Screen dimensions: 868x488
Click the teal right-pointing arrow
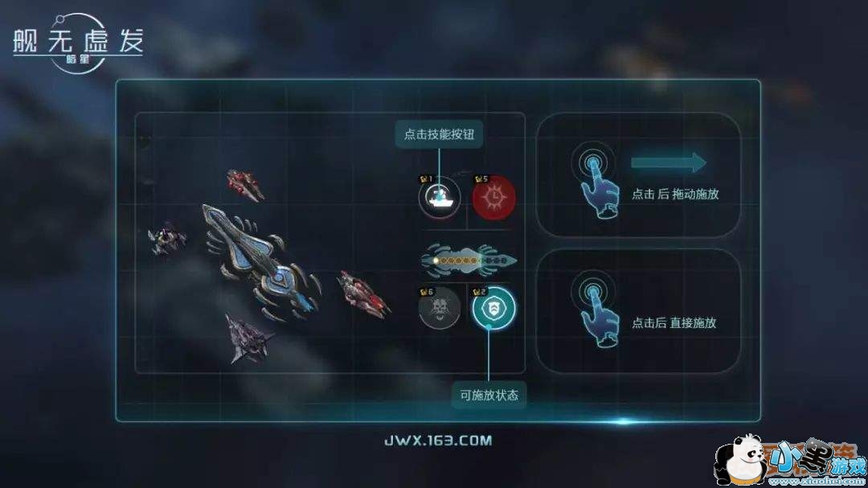[669, 163]
